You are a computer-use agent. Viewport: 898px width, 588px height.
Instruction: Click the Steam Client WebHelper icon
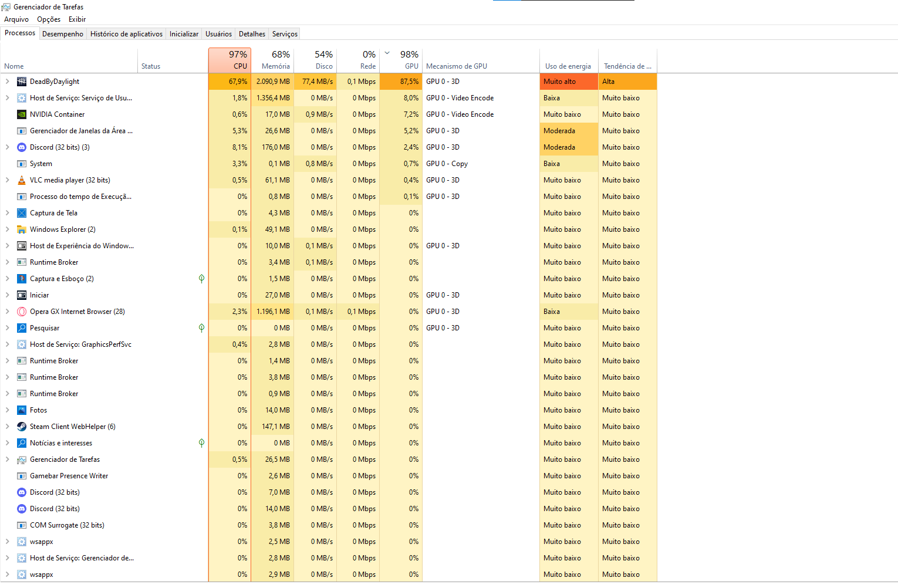pyautogui.click(x=22, y=427)
